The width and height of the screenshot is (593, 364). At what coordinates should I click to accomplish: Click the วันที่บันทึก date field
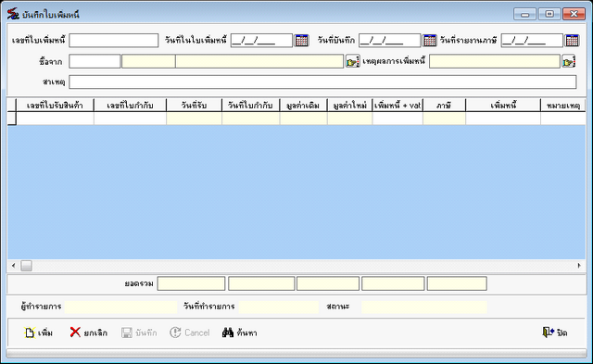coord(389,41)
